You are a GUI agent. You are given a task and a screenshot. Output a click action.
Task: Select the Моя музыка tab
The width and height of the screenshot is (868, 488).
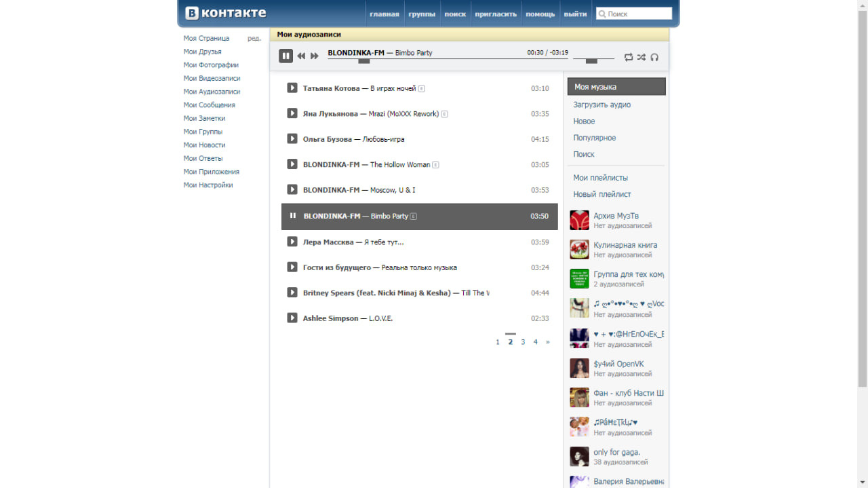coord(616,87)
